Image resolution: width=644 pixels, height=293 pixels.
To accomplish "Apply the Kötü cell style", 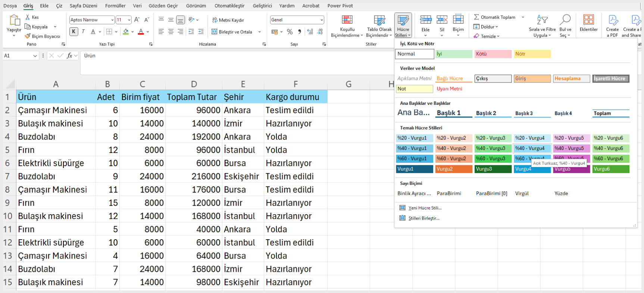I will [x=493, y=54].
